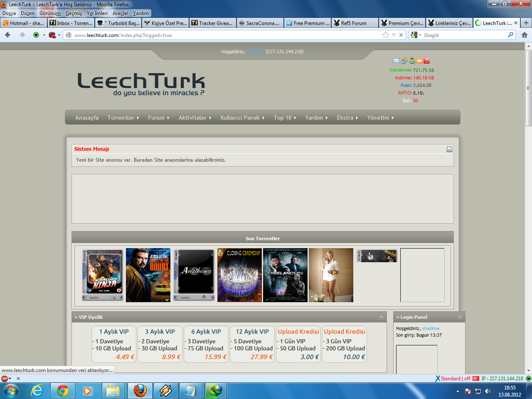The width and height of the screenshot is (532, 399).
Task: Click the browser forward arrow
Action: [x=22, y=35]
